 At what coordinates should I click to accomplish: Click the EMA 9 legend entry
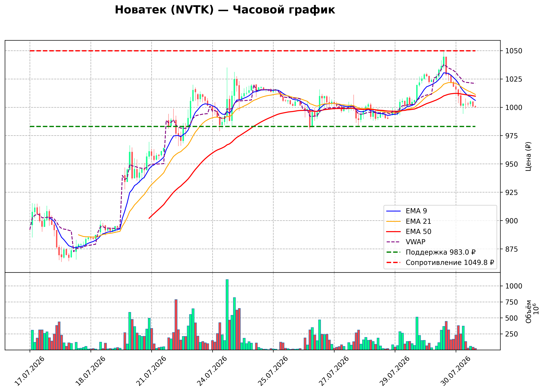(x=406, y=211)
